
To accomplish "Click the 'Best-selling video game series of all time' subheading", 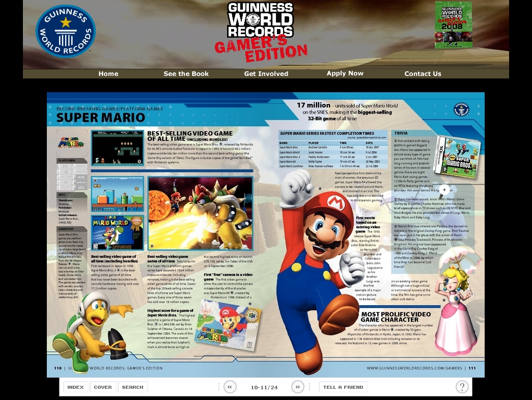I will 168,259.
